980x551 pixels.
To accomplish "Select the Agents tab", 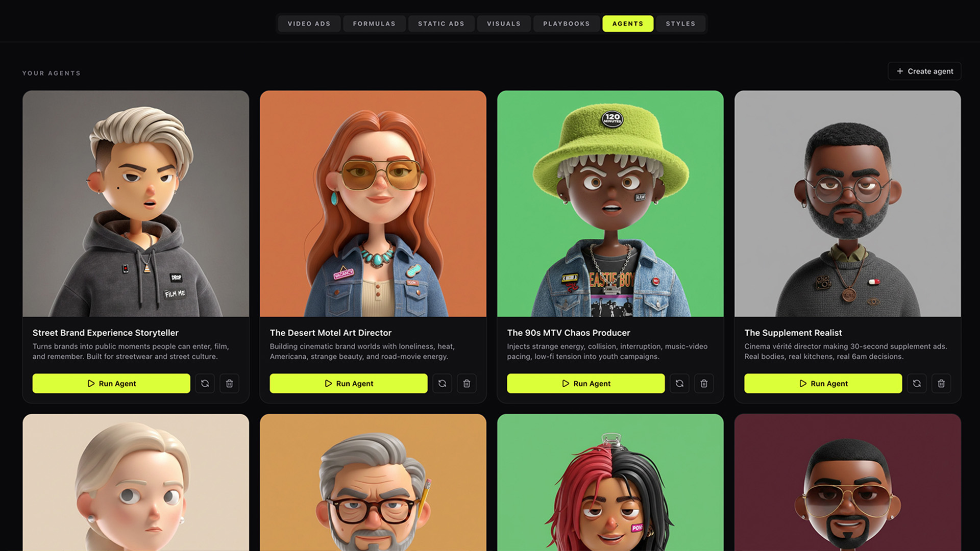I will click(628, 23).
